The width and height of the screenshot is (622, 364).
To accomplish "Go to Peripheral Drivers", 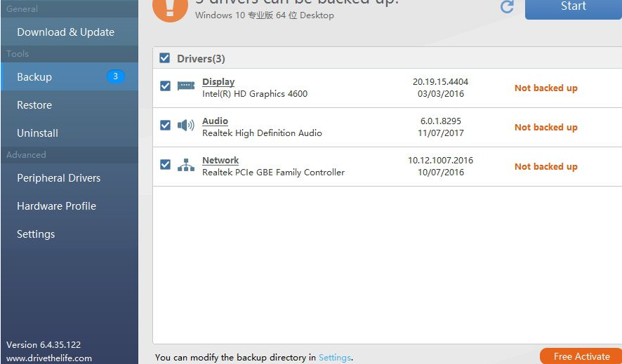I will coord(58,178).
